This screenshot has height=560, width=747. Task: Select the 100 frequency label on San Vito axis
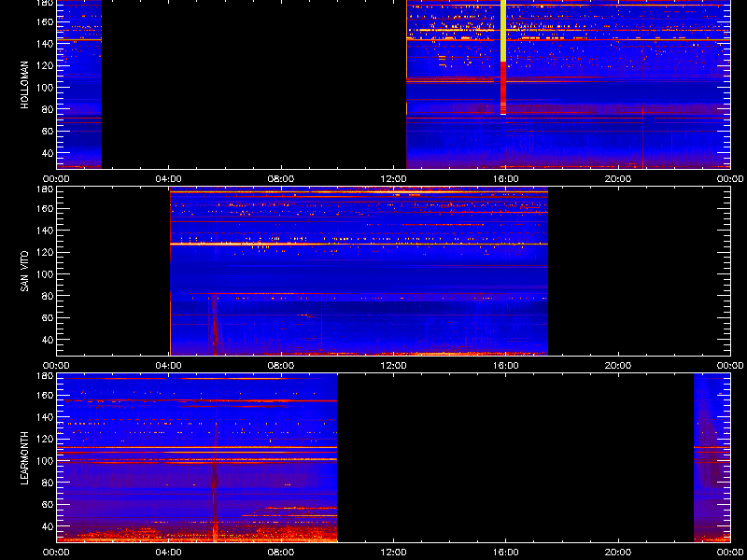(x=45, y=273)
